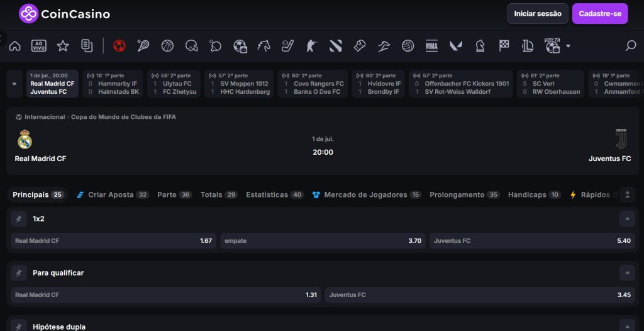Open the SV Meppen 1912 vs HHC Hardenberg match

[x=239, y=84]
